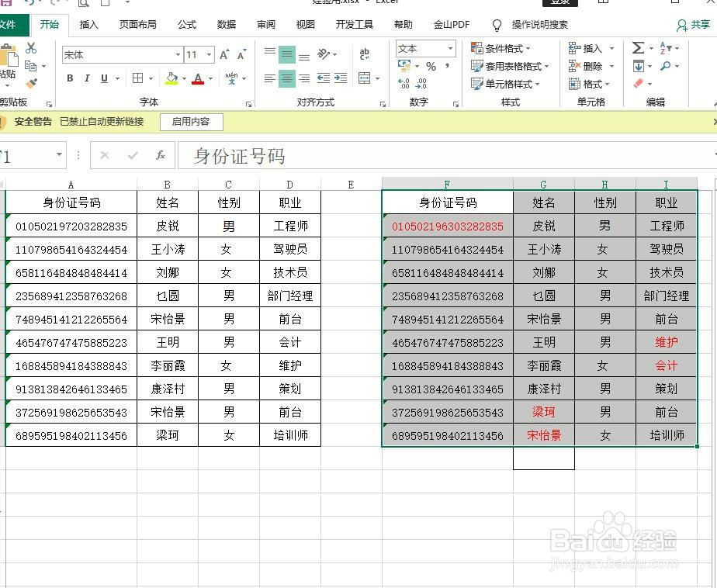Open the wén phonetic guide icon
Screen dimensions: 717x588
point(231,78)
